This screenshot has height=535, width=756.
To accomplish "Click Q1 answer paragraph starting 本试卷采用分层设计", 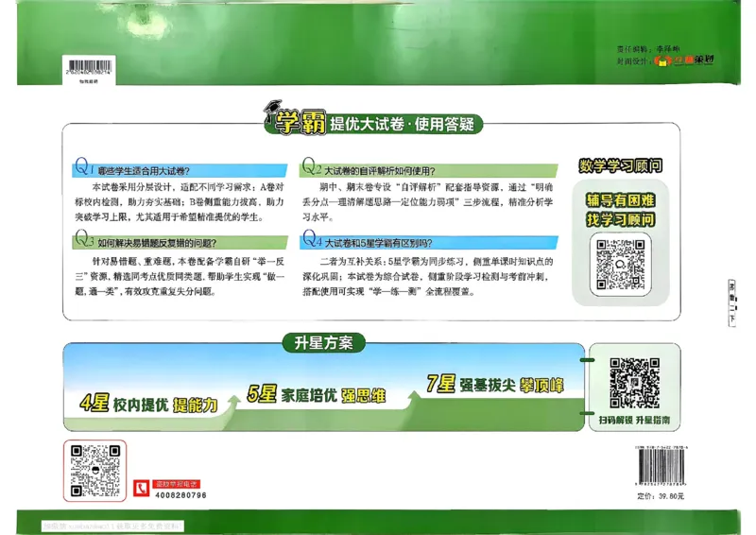I will click(x=180, y=202).
